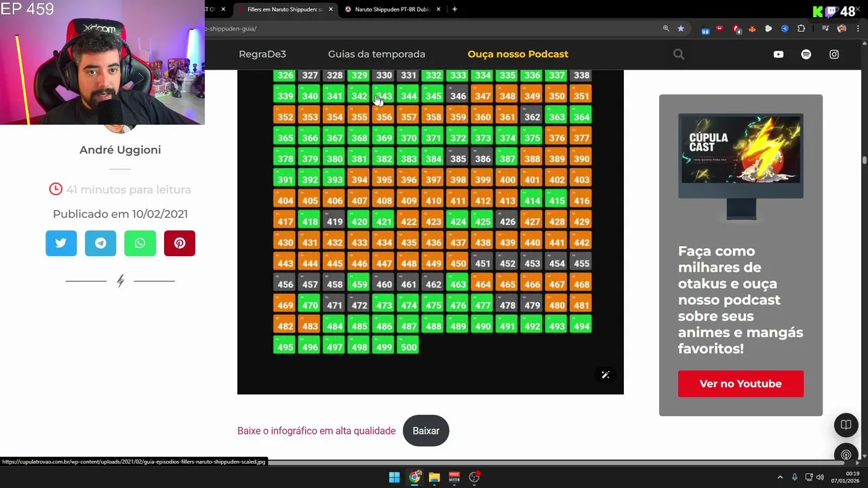The width and height of the screenshot is (868, 488).
Task: Bookmark page with the star icon
Action: coord(681,28)
